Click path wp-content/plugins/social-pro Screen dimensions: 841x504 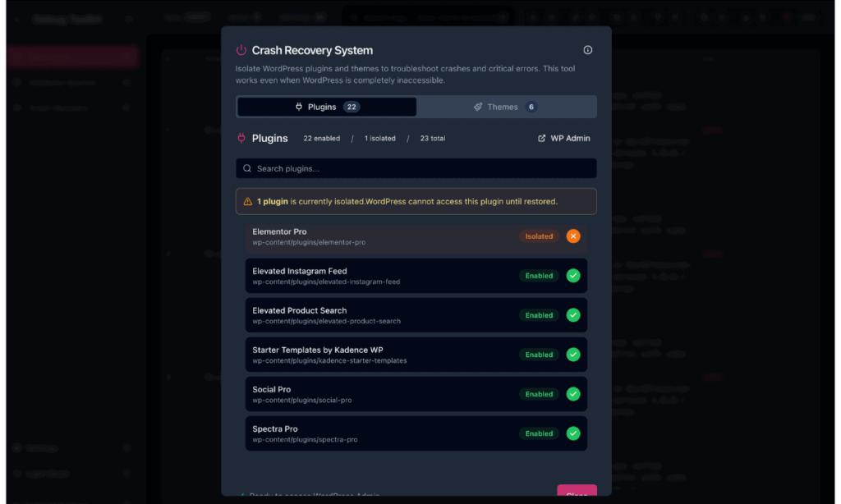coord(302,400)
